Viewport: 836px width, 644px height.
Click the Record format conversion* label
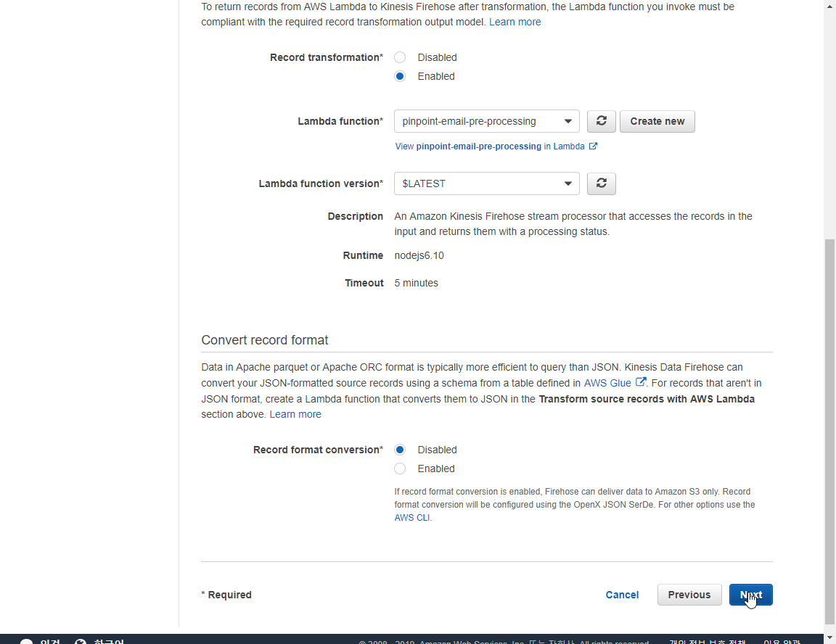[x=319, y=450]
